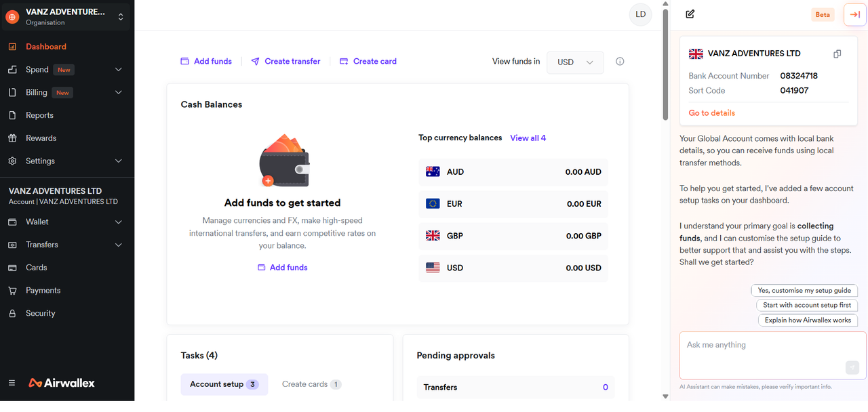
Task: Expand the Settings menu chevron
Action: click(119, 161)
